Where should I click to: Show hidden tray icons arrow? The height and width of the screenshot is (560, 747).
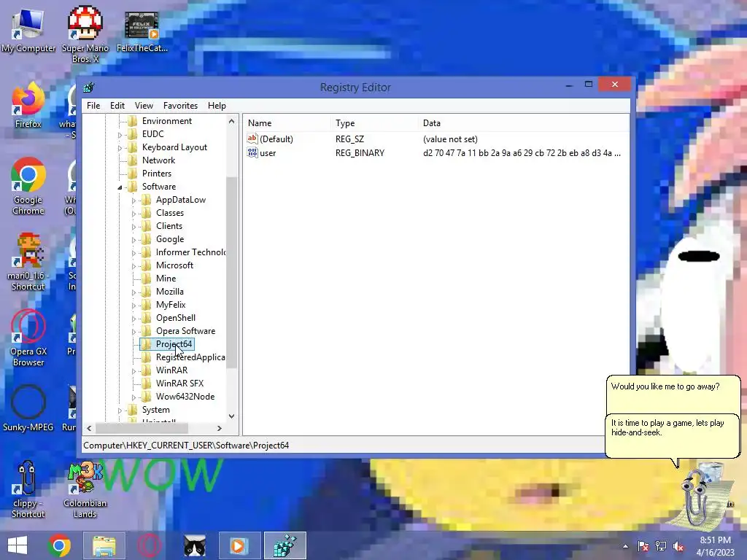pyautogui.click(x=625, y=546)
